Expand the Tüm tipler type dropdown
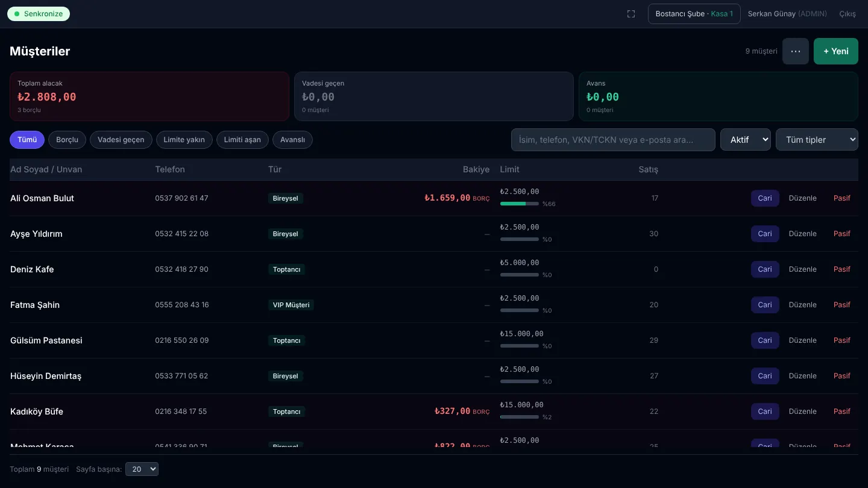 coord(817,140)
